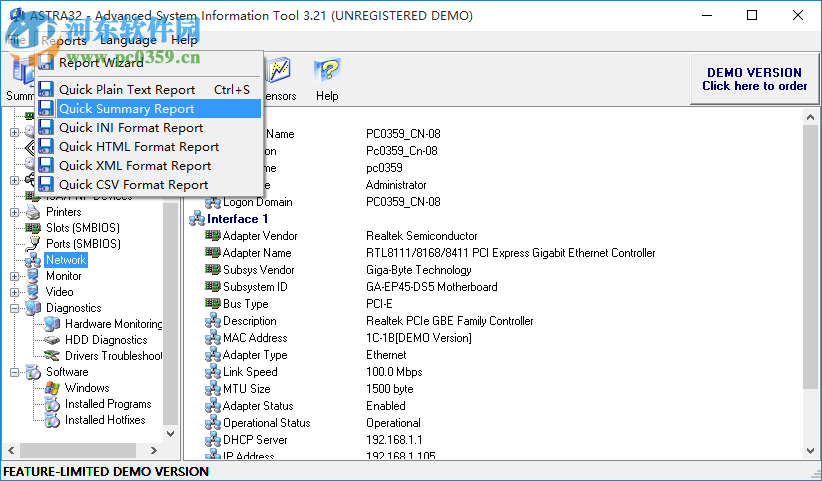The width and height of the screenshot is (822, 481).
Task: Click tree panel vertical scroll down arrow
Action: coord(170,433)
